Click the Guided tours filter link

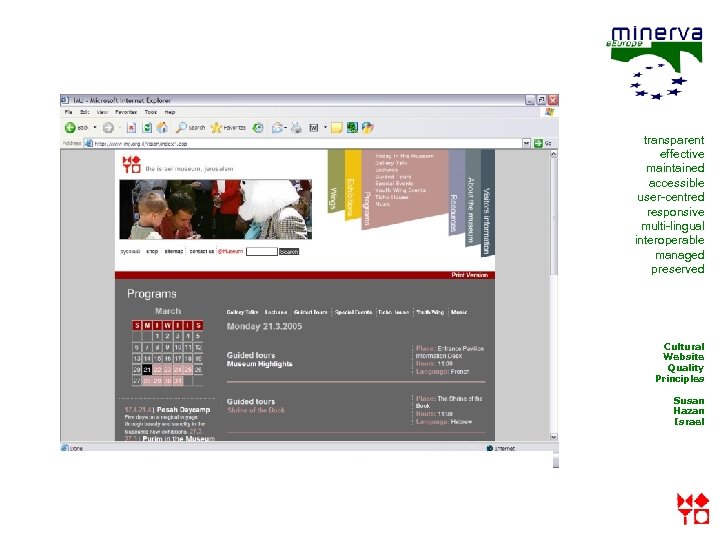(310, 312)
